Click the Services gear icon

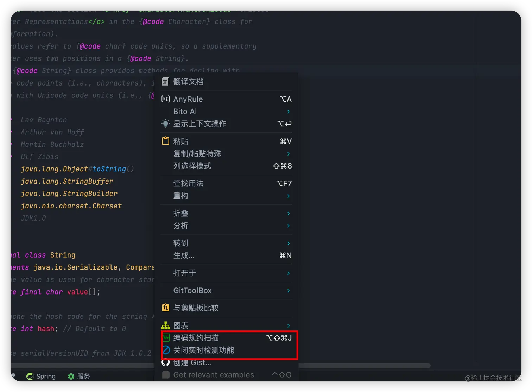coord(71,377)
